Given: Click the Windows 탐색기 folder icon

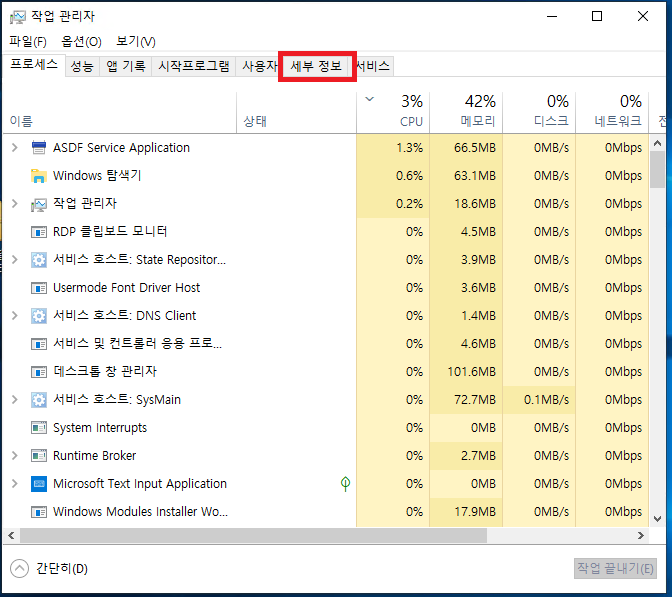Looking at the screenshot, I should point(39,176).
